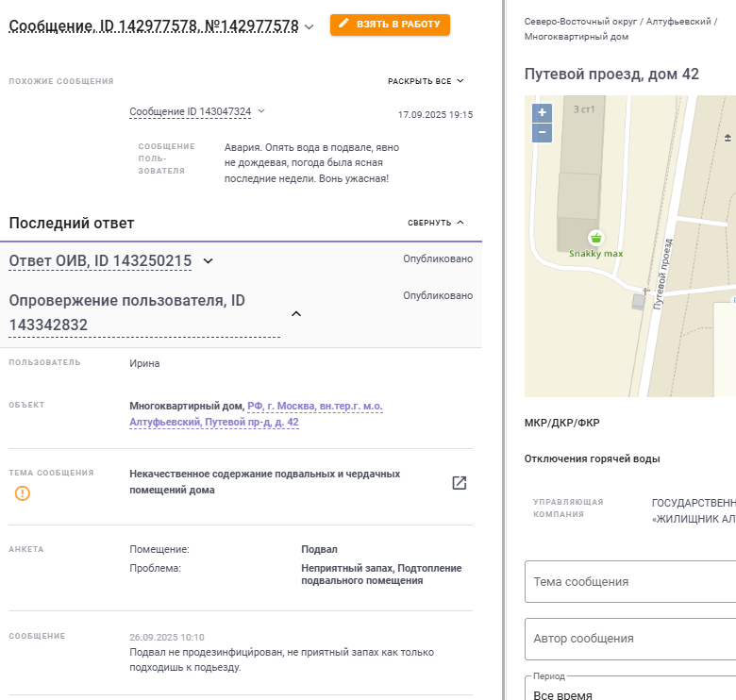The height and width of the screenshot is (700, 736).
Task: Expand Ответ ОИВ ID 143250215
Action: tap(209, 261)
